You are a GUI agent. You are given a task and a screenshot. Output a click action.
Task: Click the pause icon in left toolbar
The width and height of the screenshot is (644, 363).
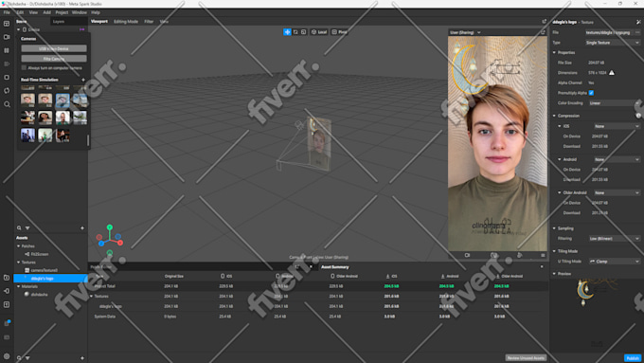pyautogui.click(x=7, y=50)
